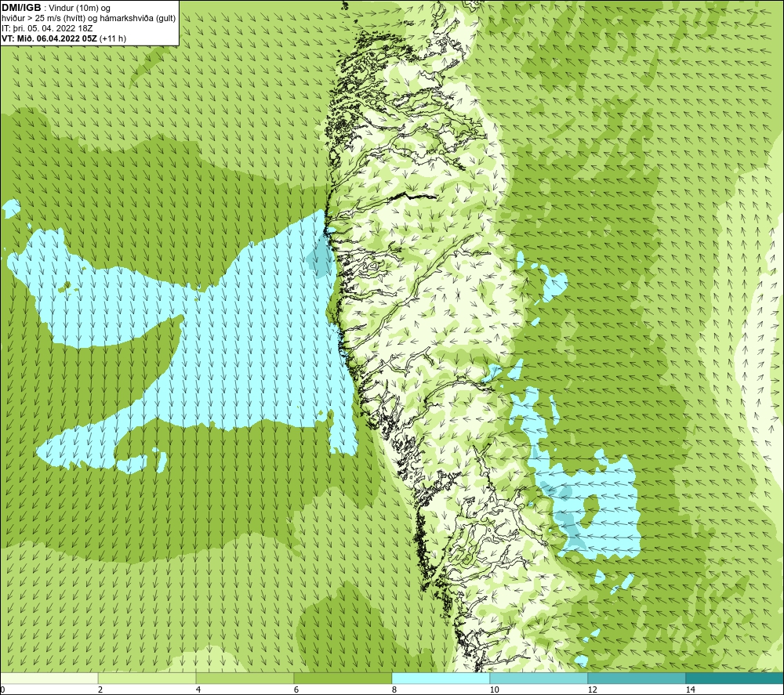784x695 pixels.
Task: Click the legend tick label '10'
Action: 494,690
